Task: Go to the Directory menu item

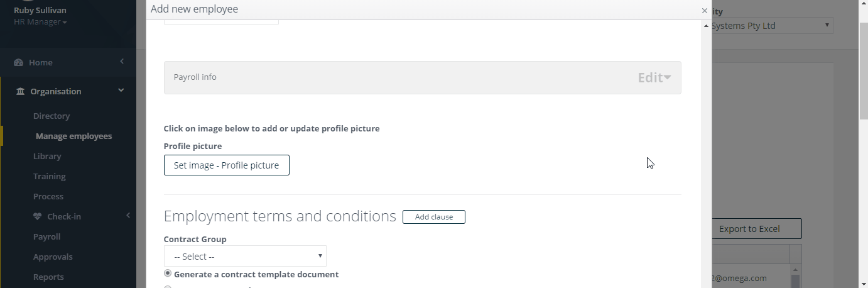Action: pyautogui.click(x=52, y=116)
